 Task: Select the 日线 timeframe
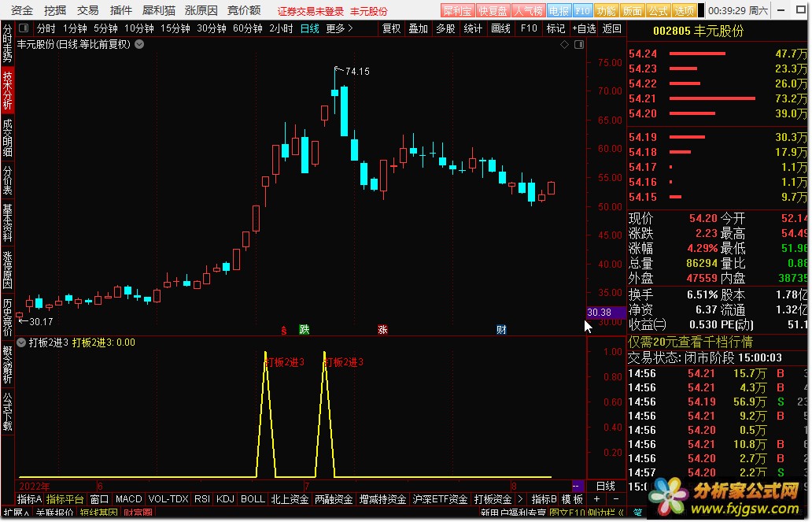310,28
